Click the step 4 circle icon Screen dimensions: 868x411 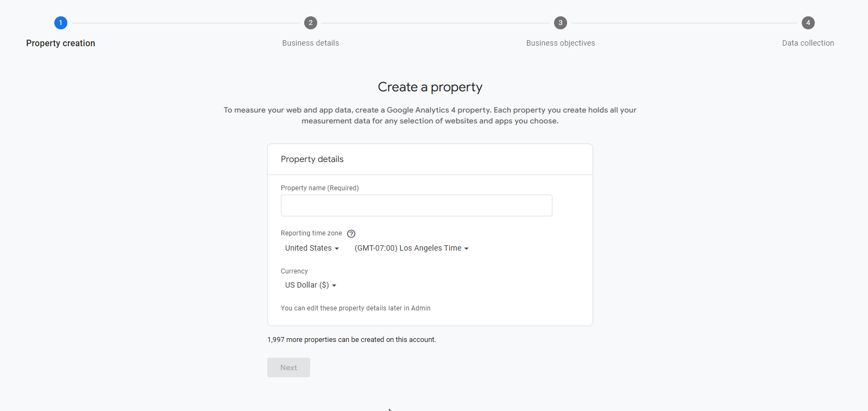[x=808, y=23]
